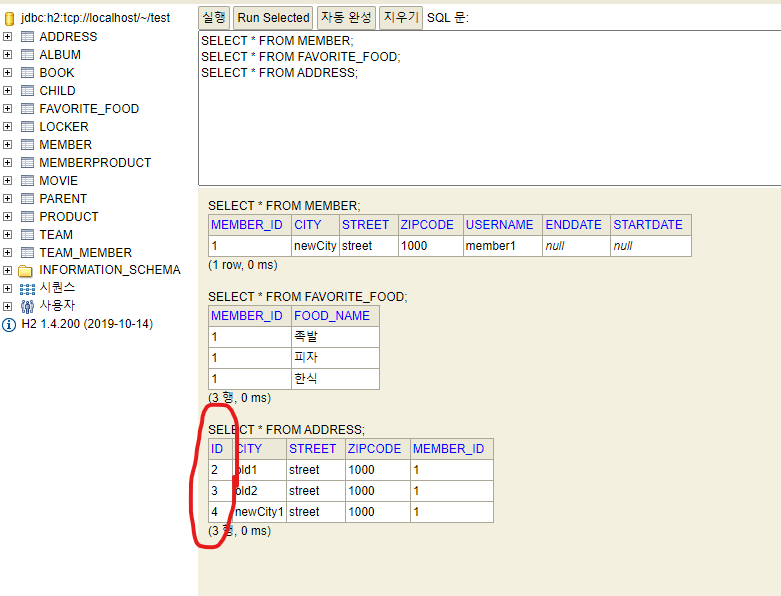Expand the ADDRESS table node
Screen dimensions: 781x596
pos(7,37)
